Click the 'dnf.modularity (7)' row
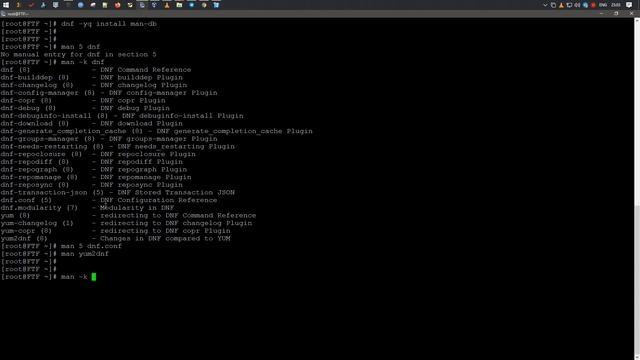 87,208
